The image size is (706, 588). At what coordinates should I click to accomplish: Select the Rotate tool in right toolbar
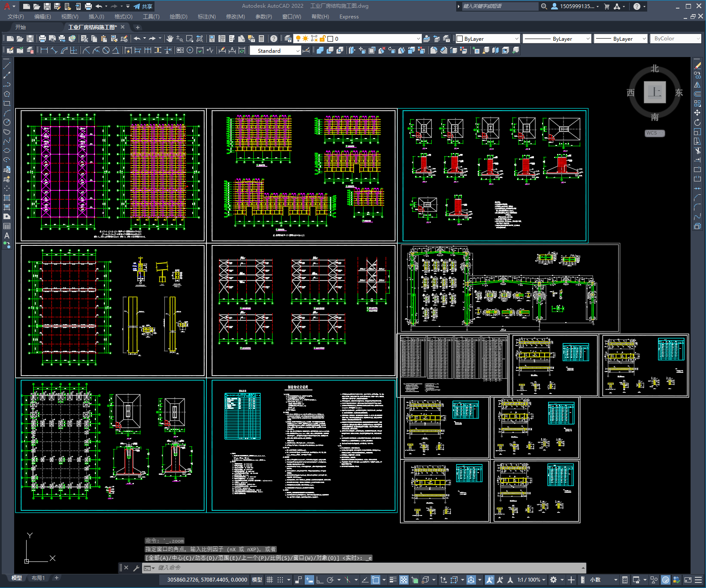click(697, 122)
